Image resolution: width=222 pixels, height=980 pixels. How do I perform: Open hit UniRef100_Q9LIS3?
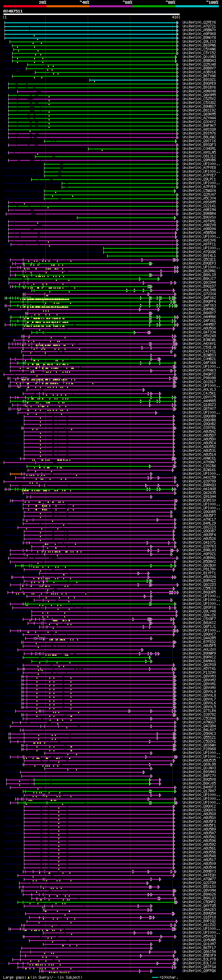199,41
